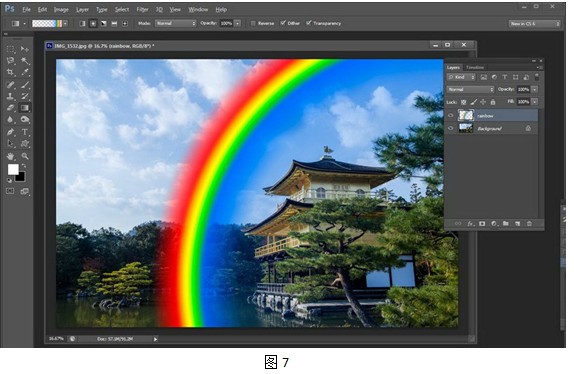
Task: Uncheck the Dither option
Action: (x=283, y=23)
